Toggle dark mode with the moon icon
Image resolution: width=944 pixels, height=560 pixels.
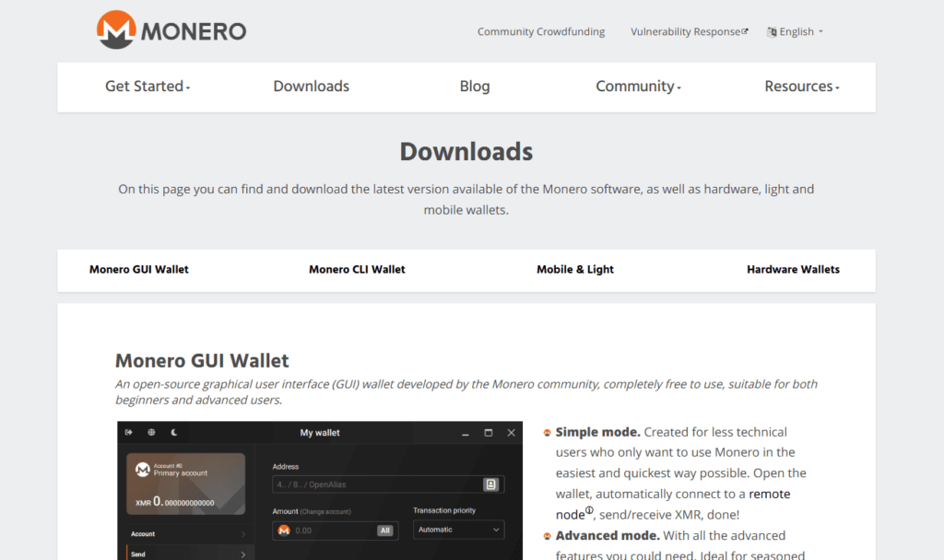171,433
